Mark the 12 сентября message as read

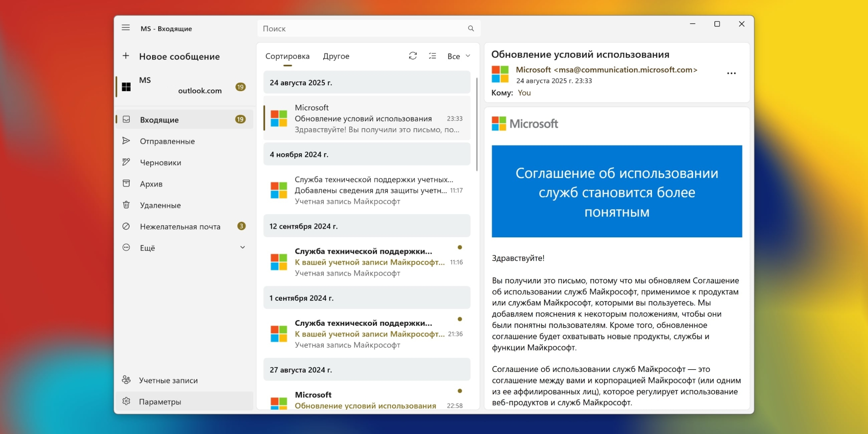tap(460, 247)
